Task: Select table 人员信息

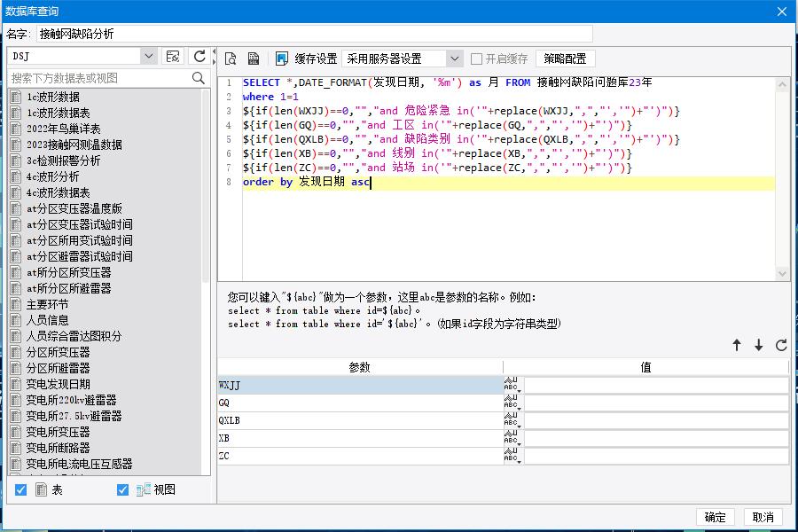Action: click(x=48, y=320)
